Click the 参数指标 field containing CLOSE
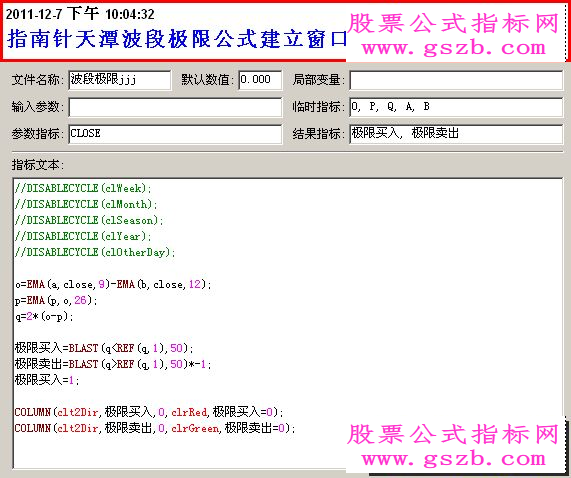 [x=175, y=134]
